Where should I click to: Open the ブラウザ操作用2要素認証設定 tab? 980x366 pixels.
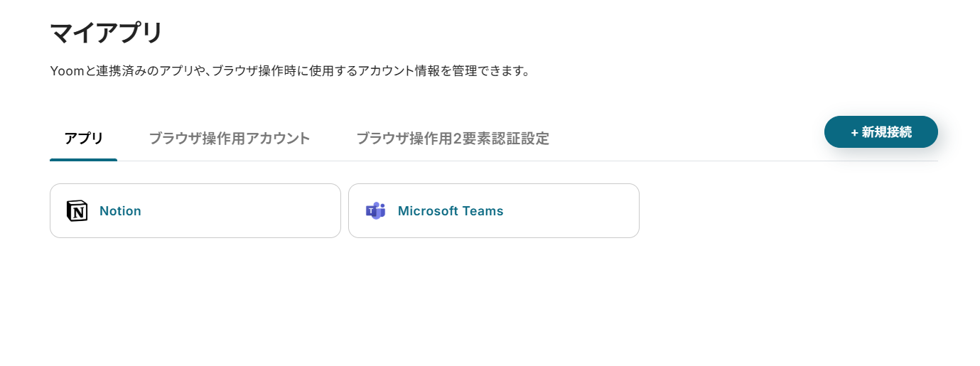point(453,138)
